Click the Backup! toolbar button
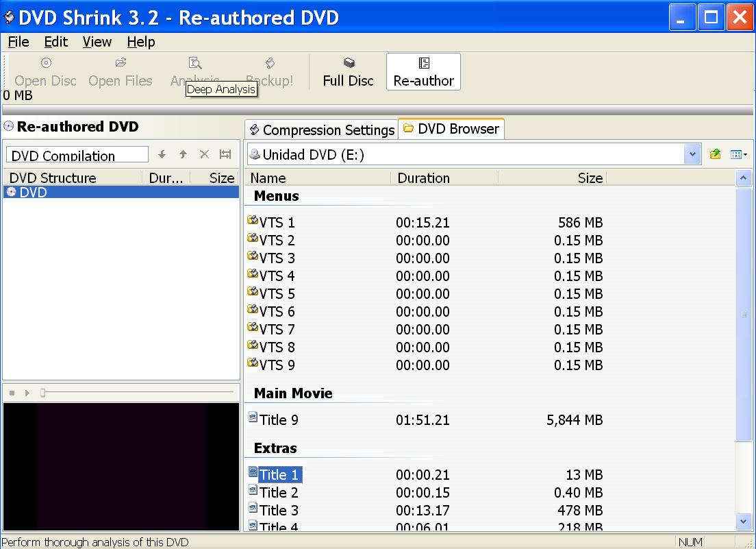Screen dimensions: 756x549 click(270, 72)
